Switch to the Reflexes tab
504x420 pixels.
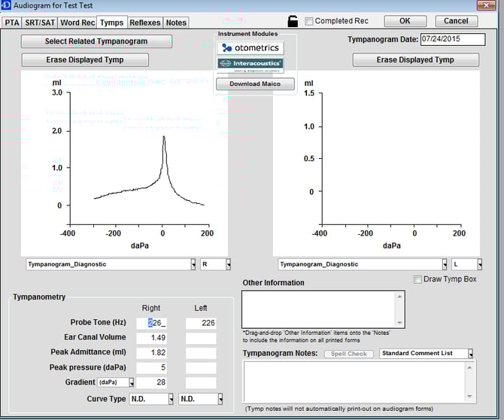pyautogui.click(x=145, y=23)
